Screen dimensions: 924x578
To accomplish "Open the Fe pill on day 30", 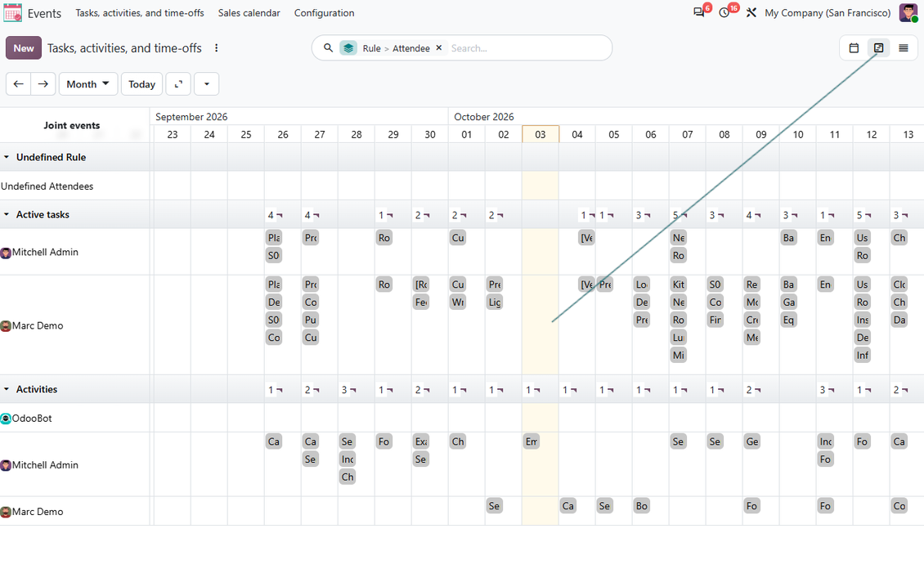I will coord(421,302).
